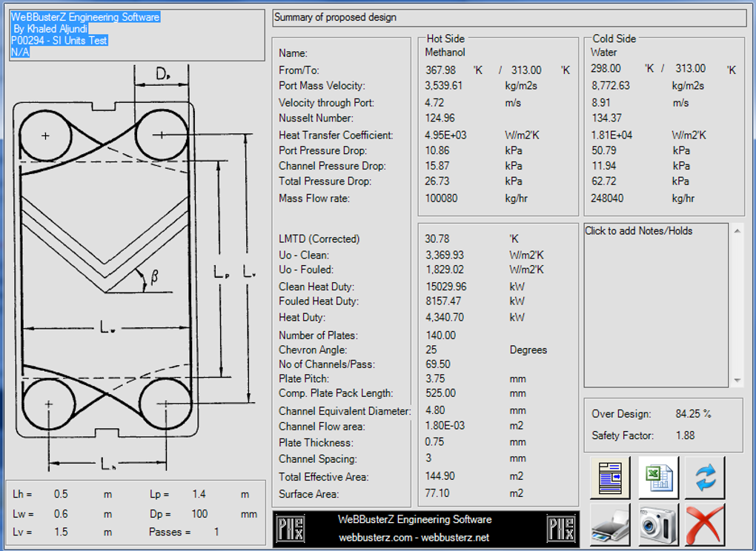Click to add Notes/Holds text area

click(x=657, y=304)
